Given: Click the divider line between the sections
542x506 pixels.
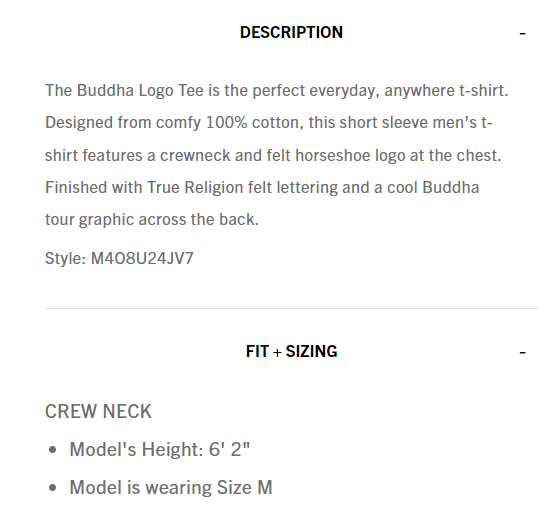Looking at the screenshot, I should (x=291, y=308).
